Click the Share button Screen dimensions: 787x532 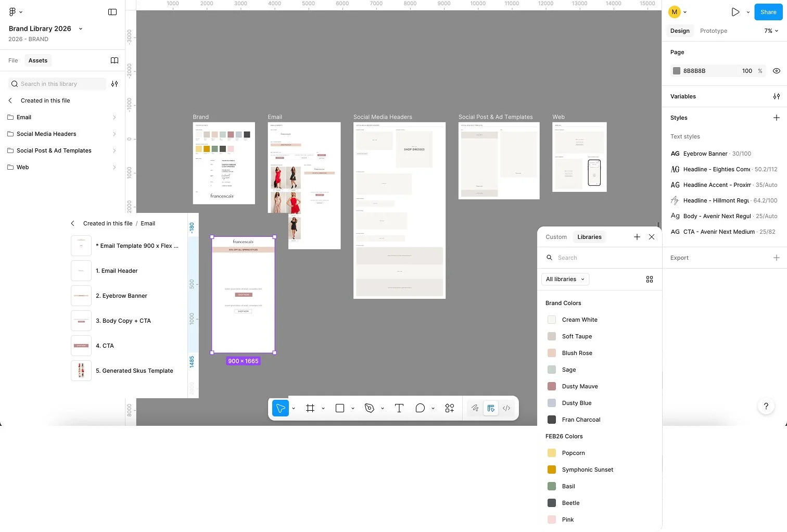coord(768,11)
